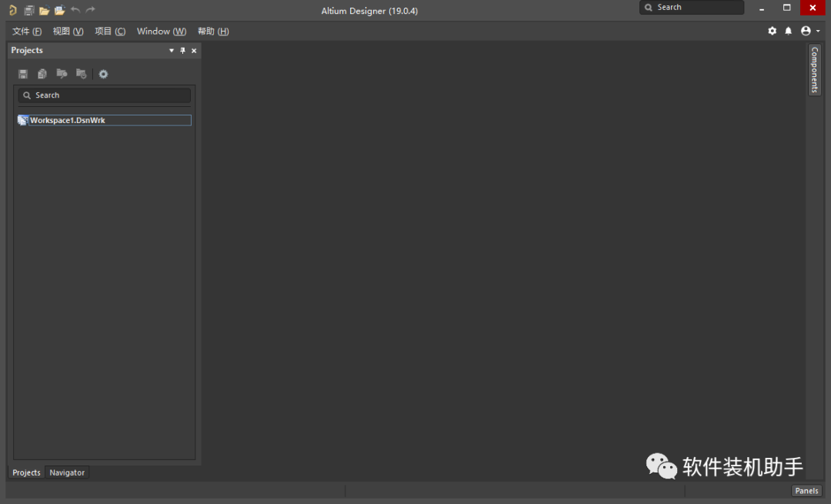Screen dimensions: 831x504
Task: Open the 文件 (F) menu
Action: (x=27, y=32)
